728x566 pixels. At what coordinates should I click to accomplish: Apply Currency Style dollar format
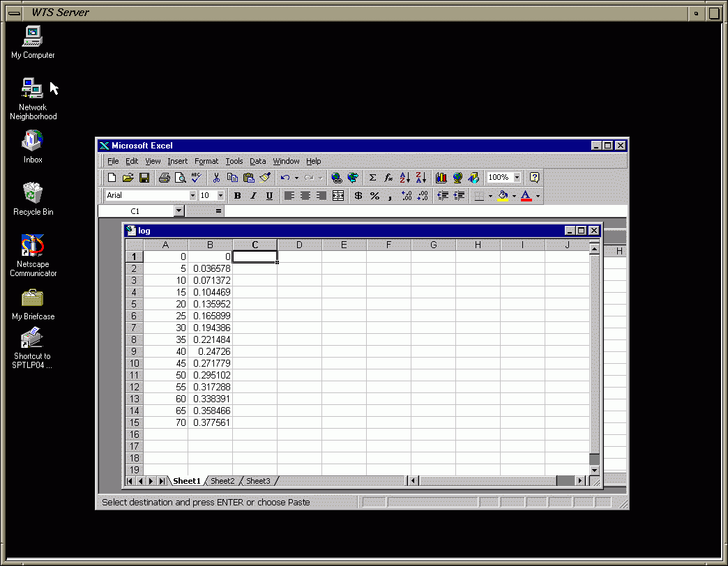[x=358, y=196]
